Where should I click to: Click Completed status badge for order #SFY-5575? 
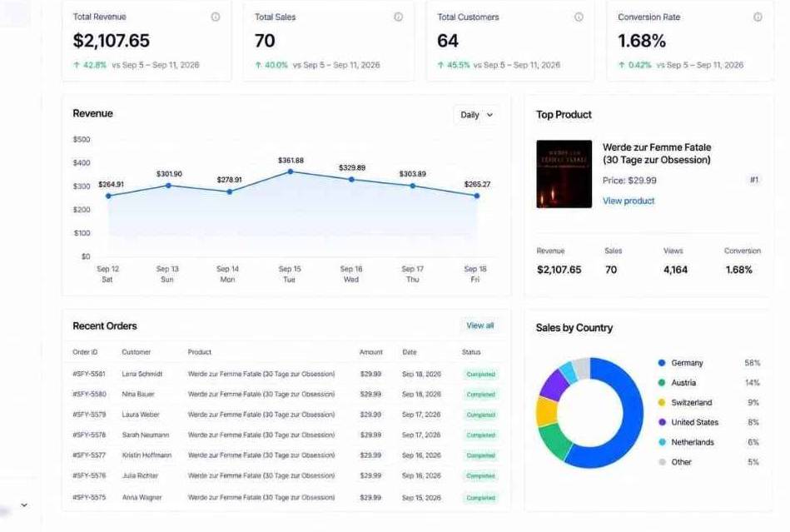pos(480,498)
